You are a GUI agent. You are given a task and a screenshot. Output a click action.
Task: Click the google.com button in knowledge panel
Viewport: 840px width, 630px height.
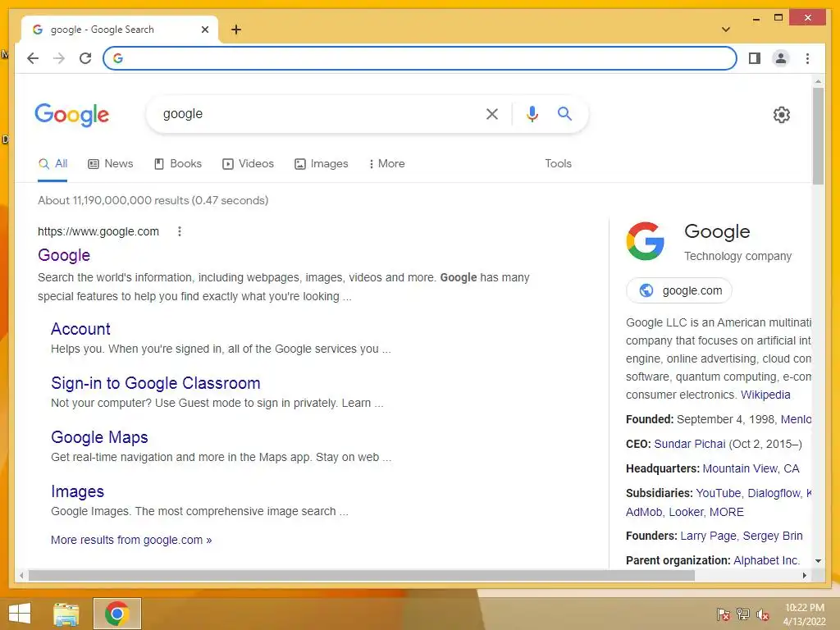(x=678, y=290)
